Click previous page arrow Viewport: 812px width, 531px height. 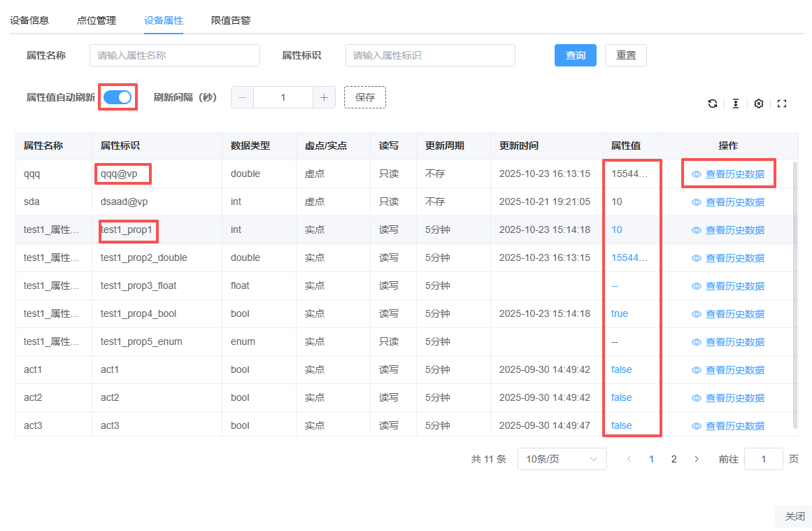(629, 459)
